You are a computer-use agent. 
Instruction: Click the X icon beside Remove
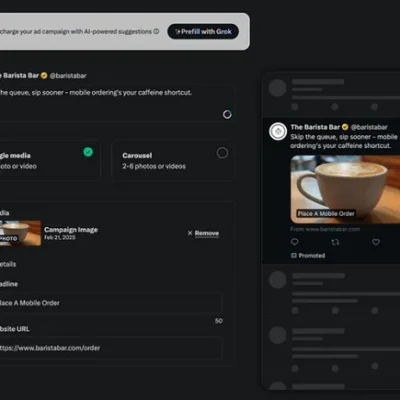point(190,233)
